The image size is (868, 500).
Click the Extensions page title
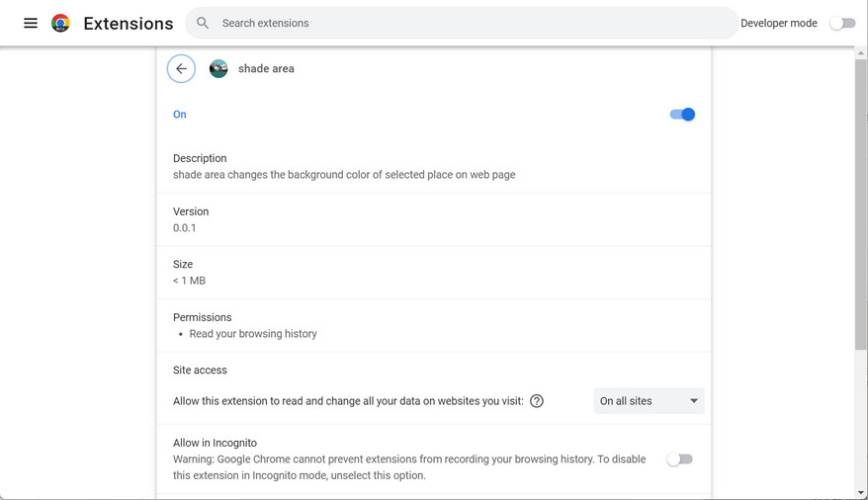tap(129, 24)
